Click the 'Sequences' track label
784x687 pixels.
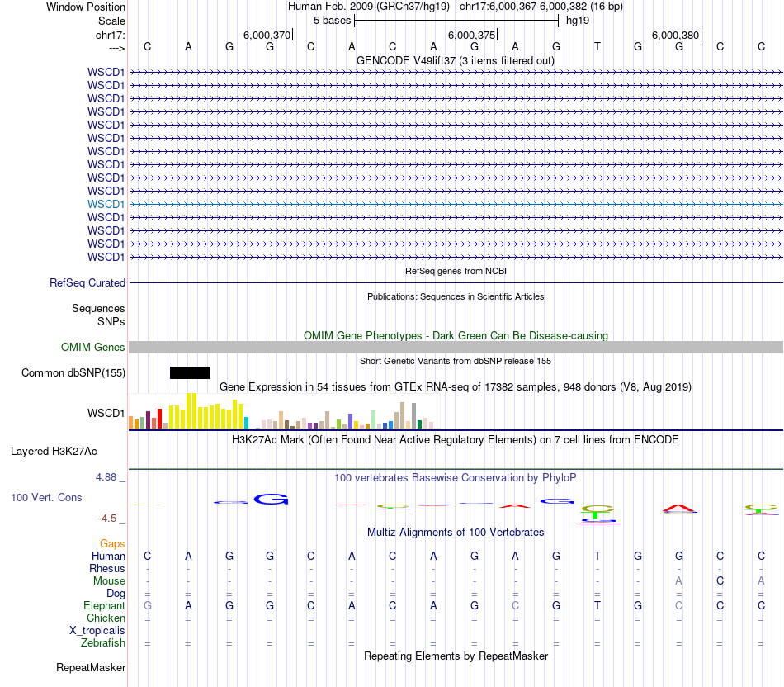click(98, 308)
